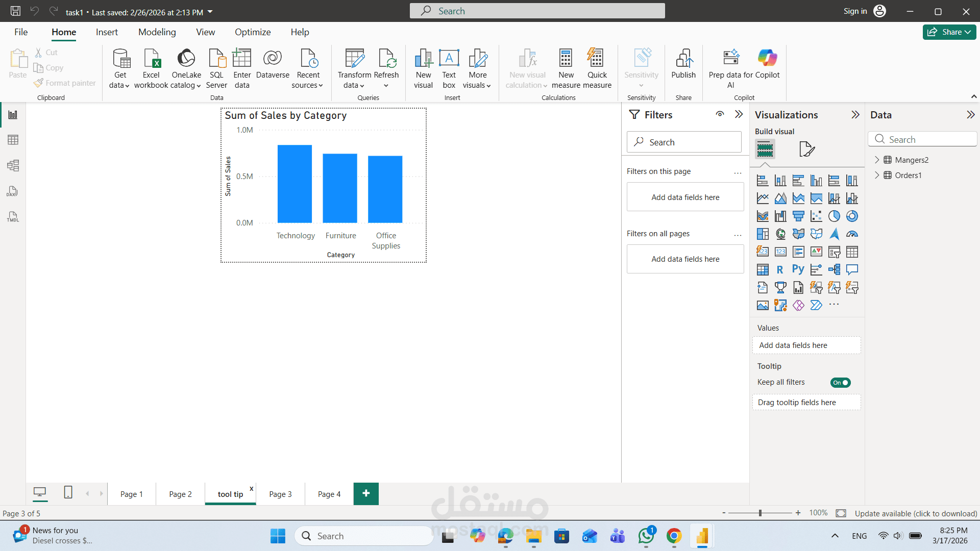The height and width of the screenshot is (551, 980).
Task: Select the pie chart visualization icon
Action: coord(834,216)
